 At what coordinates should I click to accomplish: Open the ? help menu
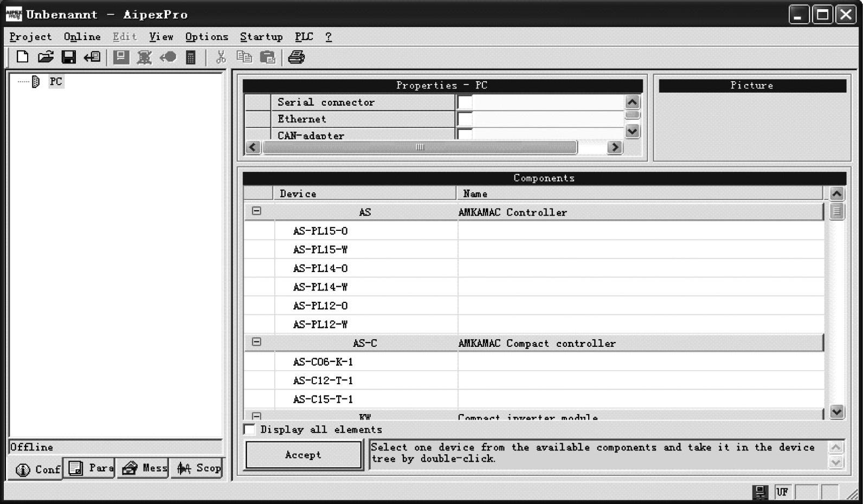[329, 37]
